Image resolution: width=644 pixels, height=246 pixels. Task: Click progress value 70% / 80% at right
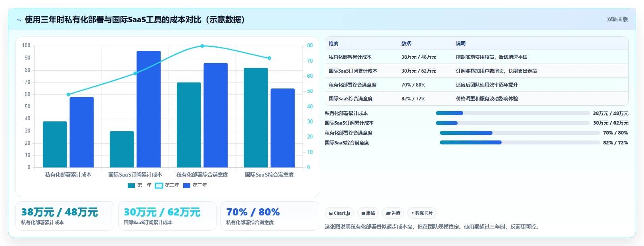[x=615, y=133]
